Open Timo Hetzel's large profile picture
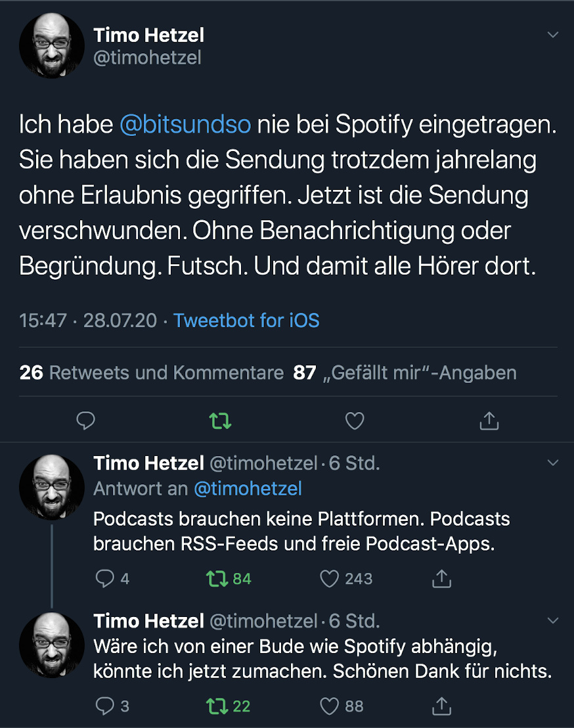This screenshot has width=574, height=728. [52, 46]
